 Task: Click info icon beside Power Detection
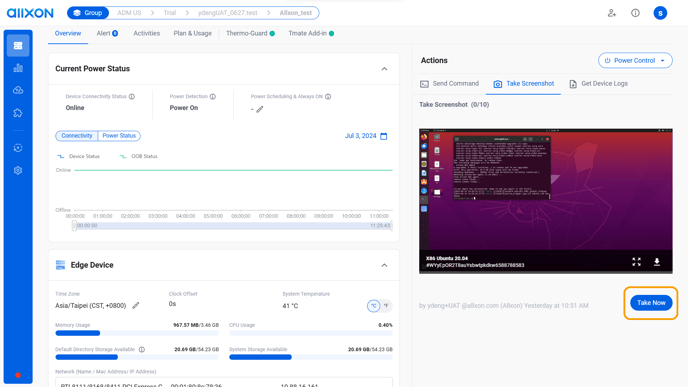coord(213,97)
